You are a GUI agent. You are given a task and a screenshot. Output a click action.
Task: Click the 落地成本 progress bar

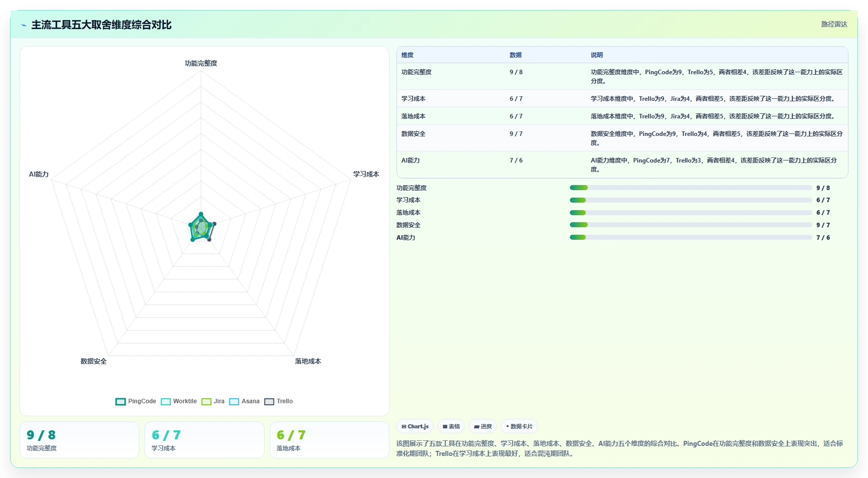(691, 213)
